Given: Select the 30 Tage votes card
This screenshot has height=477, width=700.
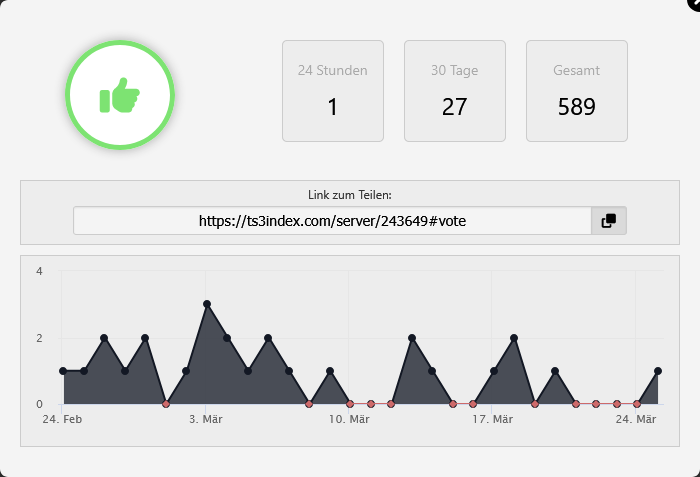Looking at the screenshot, I should coord(455,91).
